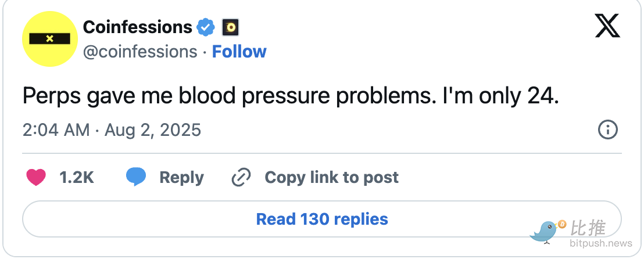Click the @coinfessions handle
The width and height of the screenshot is (644, 259).
140,52
